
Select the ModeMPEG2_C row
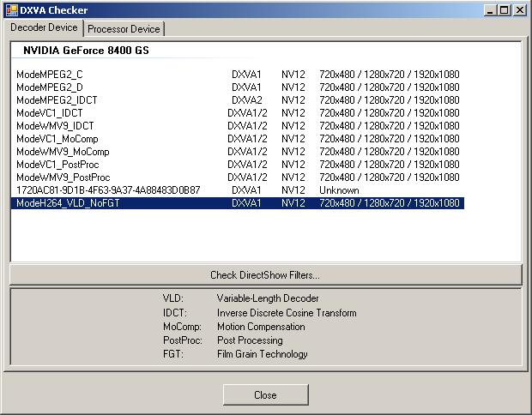(238, 75)
